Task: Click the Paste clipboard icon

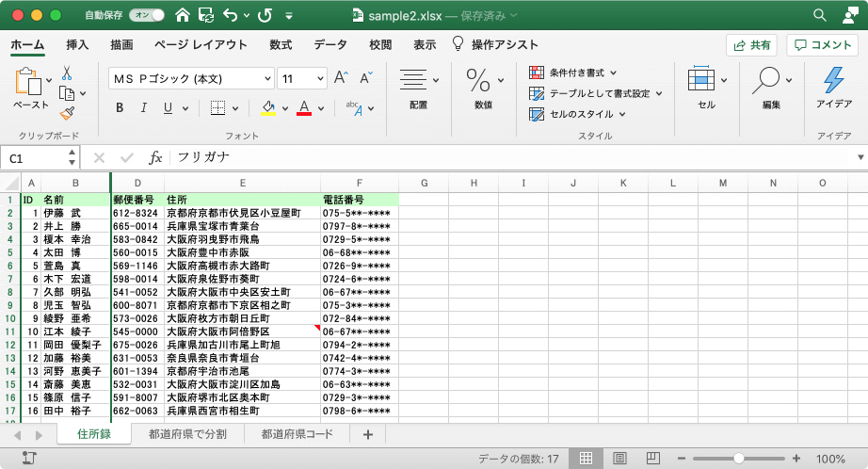Action: (x=28, y=81)
